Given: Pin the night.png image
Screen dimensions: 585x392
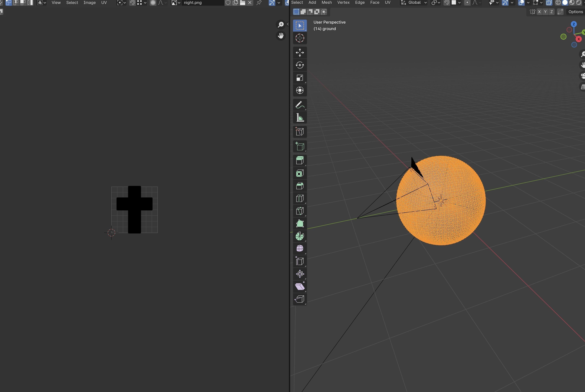Looking at the screenshot, I should pyautogui.click(x=259, y=3).
